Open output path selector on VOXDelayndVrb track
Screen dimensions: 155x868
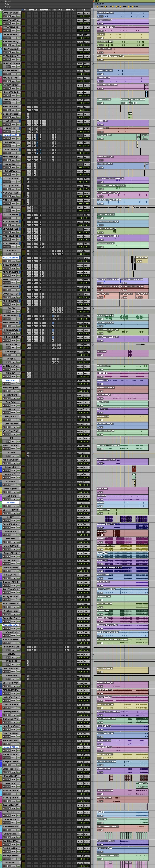[x=86, y=13]
